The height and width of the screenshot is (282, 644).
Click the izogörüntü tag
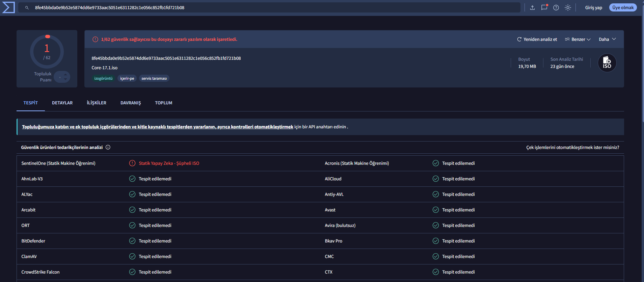click(103, 78)
